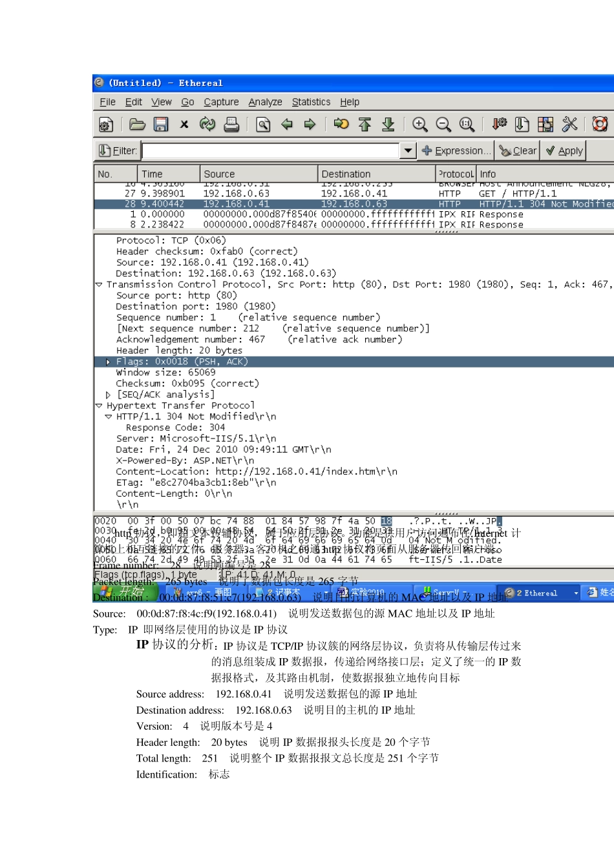Open the Go menu
The width and height of the screenshot is (614, 868).
[187, 102]
